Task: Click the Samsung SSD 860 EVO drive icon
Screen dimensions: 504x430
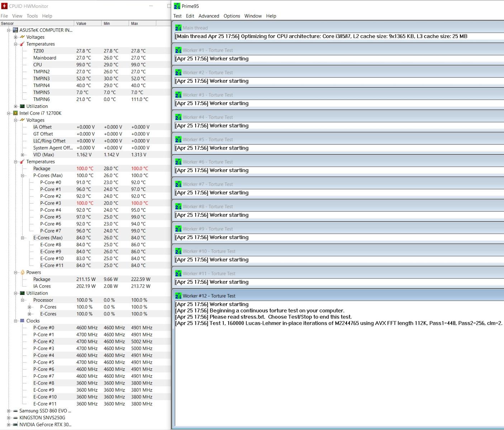Action: click(x=15, y=411)
